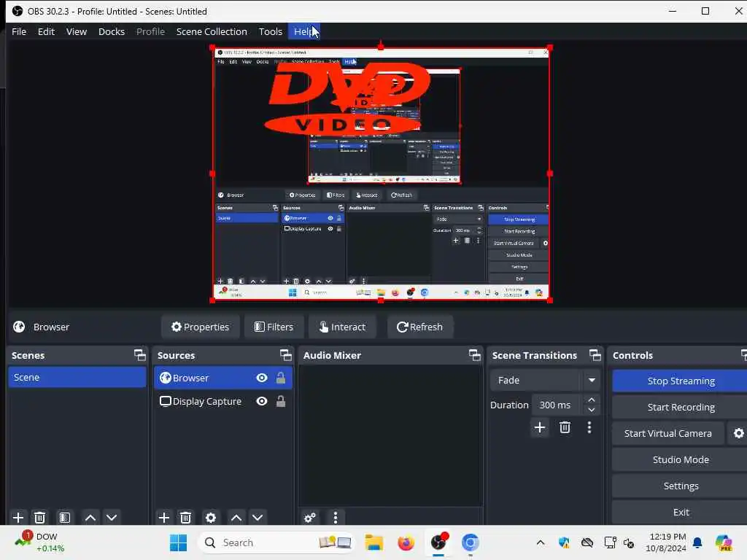
Task: Undock the Sources panel
Action: [x=285, y=355]
